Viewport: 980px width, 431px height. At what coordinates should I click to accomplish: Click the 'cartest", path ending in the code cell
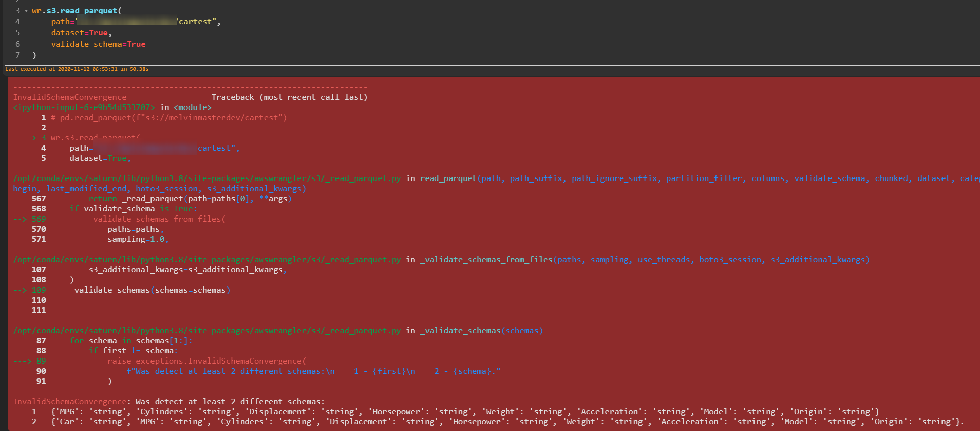click(198, 22)
